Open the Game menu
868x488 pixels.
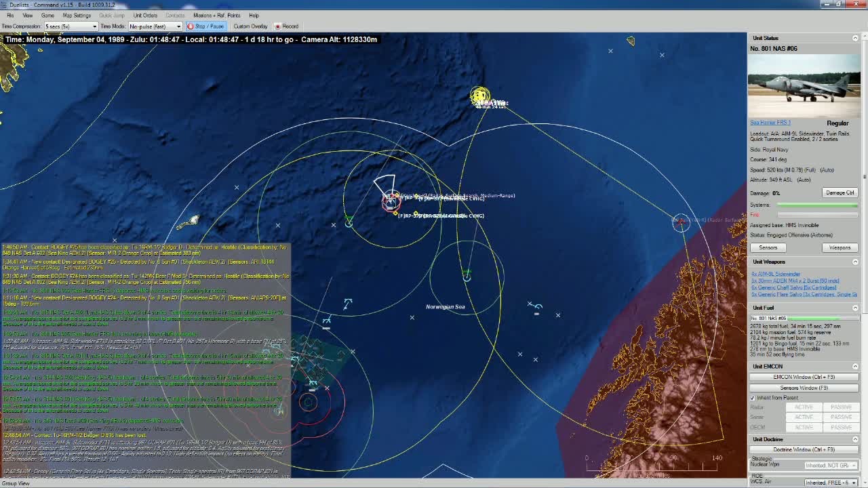coord(47,15)
